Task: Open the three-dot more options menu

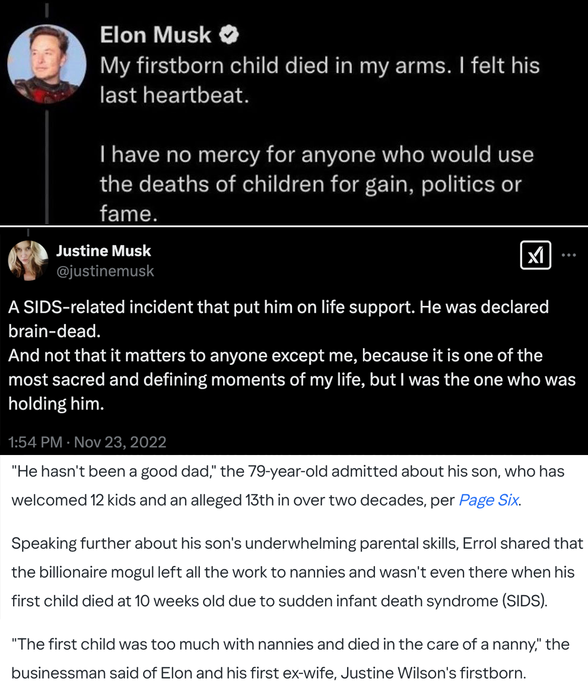Action: 569,255
